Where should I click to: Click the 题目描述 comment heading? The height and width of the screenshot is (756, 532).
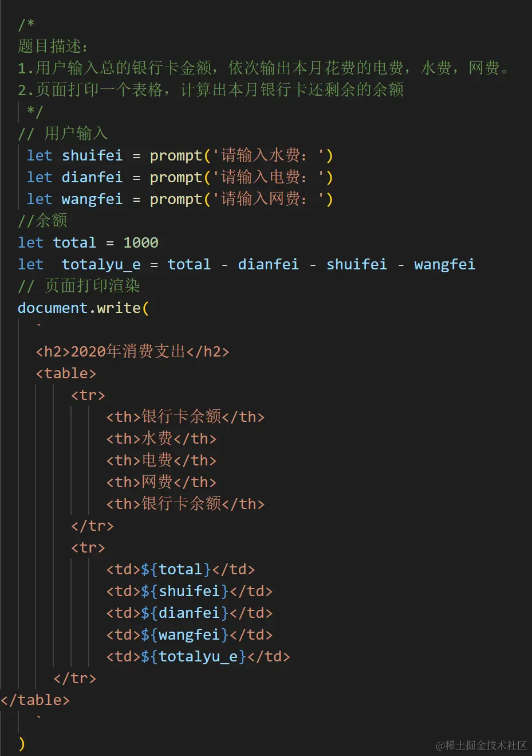pyautogui.click(x=53, y=46)
